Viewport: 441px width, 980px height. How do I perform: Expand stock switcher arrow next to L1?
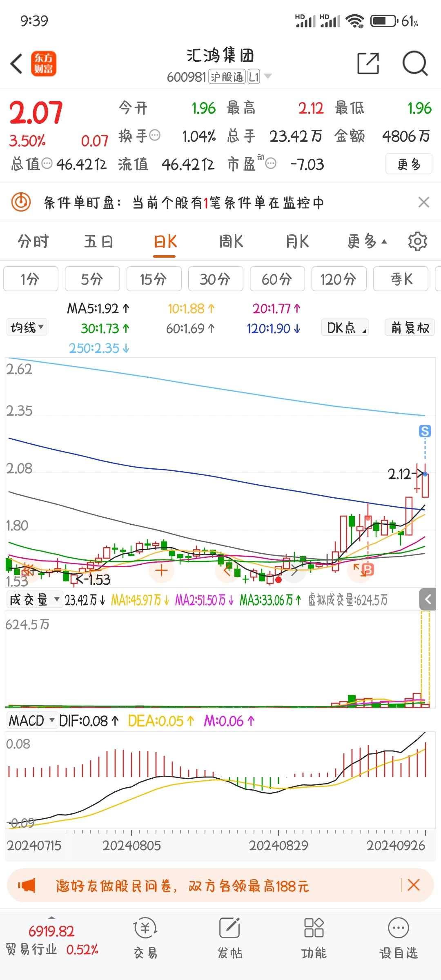[268, 76]
